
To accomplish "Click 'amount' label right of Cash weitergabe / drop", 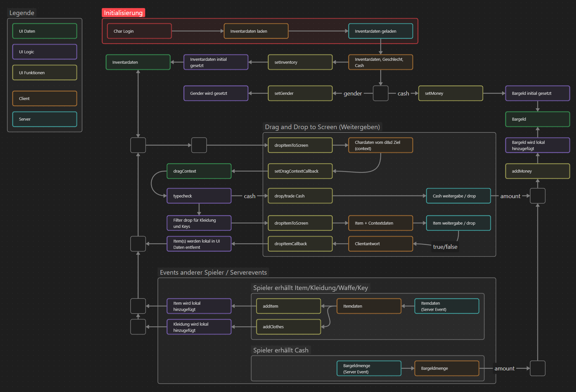I will pyautogui.click(x=510, y=196).
